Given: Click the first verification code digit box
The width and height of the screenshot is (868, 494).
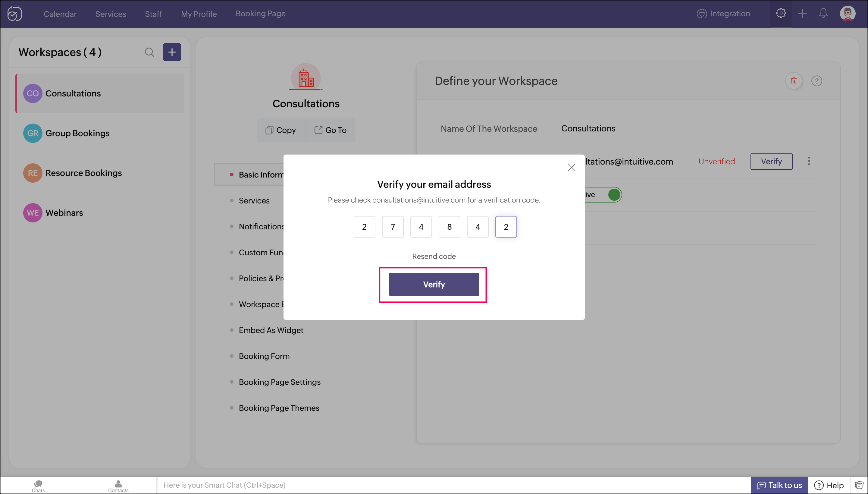Looking at the screenshot, I should click(364, 227).
